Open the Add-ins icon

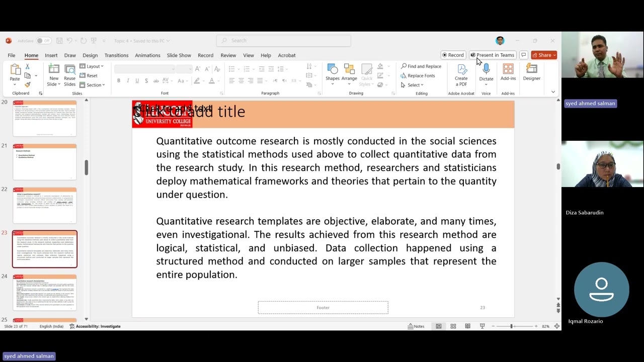(508, 69)
